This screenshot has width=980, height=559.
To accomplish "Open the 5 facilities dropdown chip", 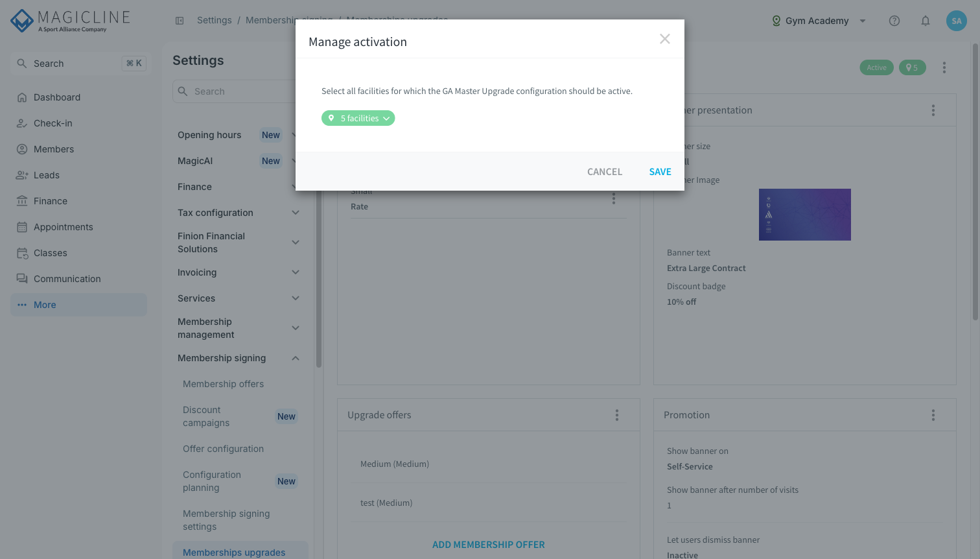I will pos(358,118).
